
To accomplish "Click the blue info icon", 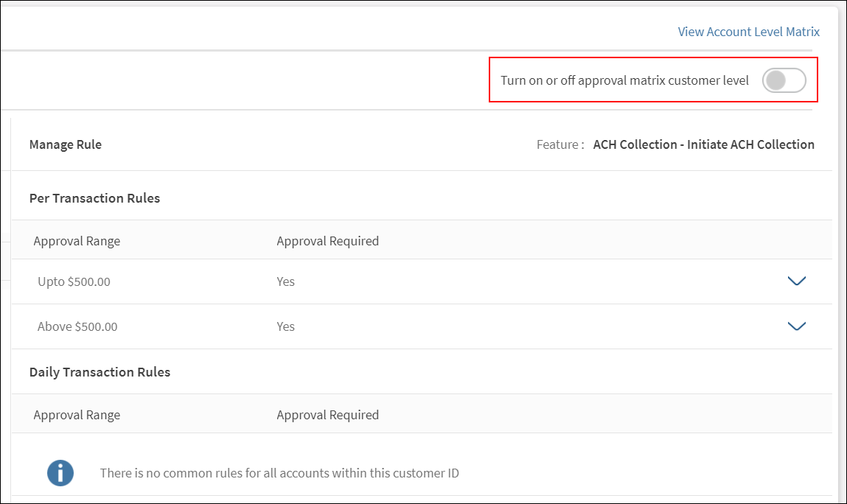I will (60, 473).
